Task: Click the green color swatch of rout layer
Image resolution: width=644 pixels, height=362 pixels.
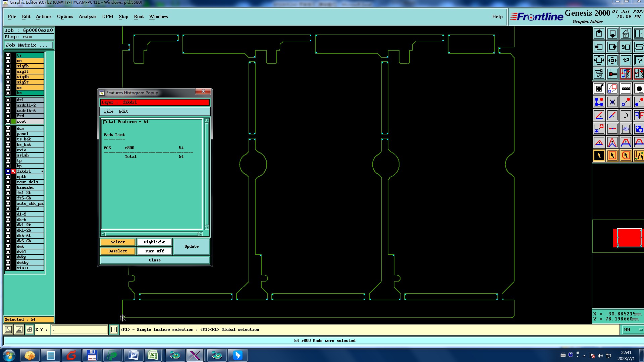Action: click(x=13, y=121)
